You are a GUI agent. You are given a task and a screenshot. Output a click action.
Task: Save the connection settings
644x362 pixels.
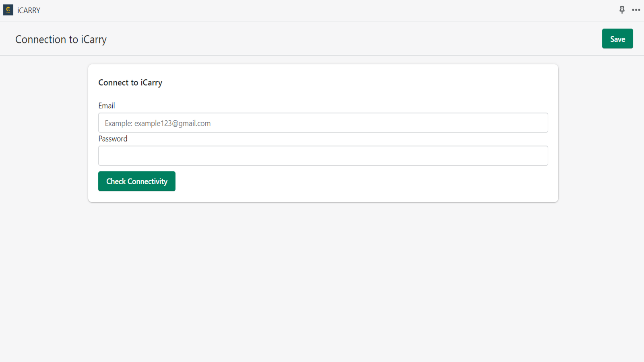[x=617, y=39]
